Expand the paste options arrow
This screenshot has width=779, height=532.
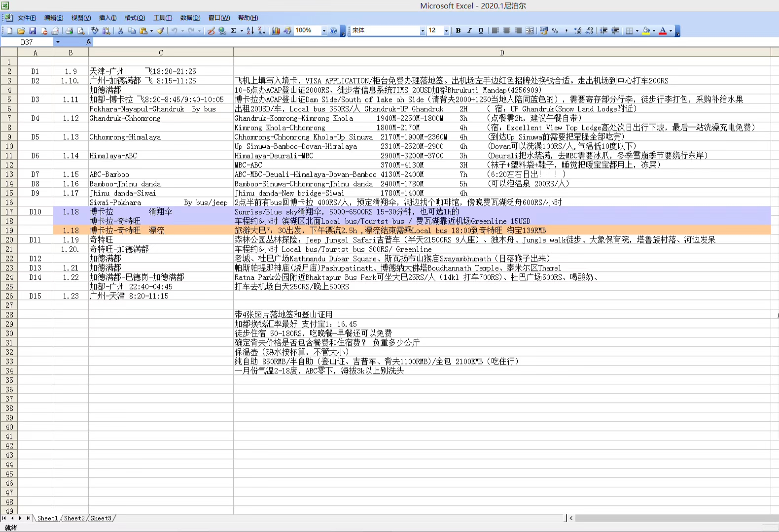tap(151, 31)
